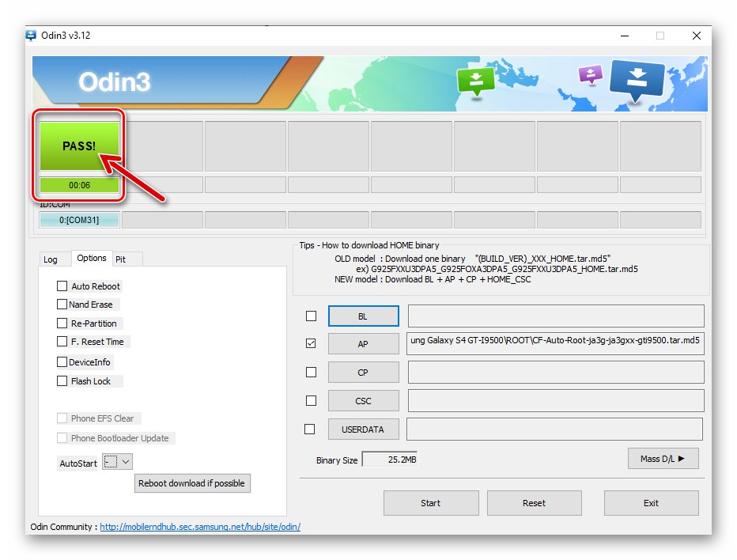Screen dimensions: 737x560
Task: Check the BL file checkbox
Action: (311, 316)
